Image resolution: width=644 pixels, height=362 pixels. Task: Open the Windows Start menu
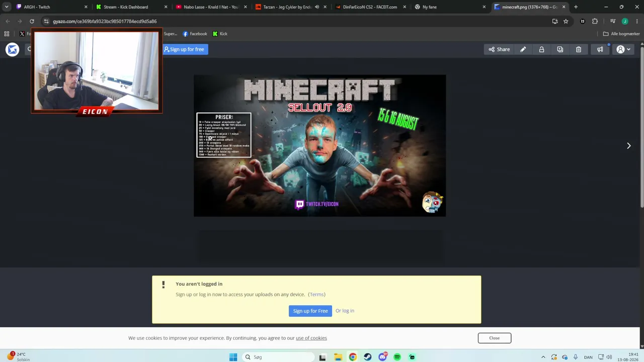233,357
